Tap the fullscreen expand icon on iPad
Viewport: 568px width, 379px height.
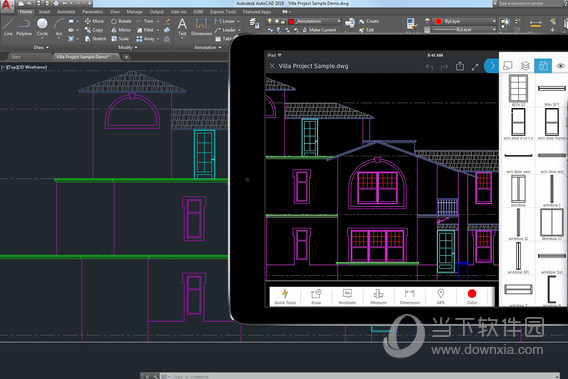(x=475, y=67)
